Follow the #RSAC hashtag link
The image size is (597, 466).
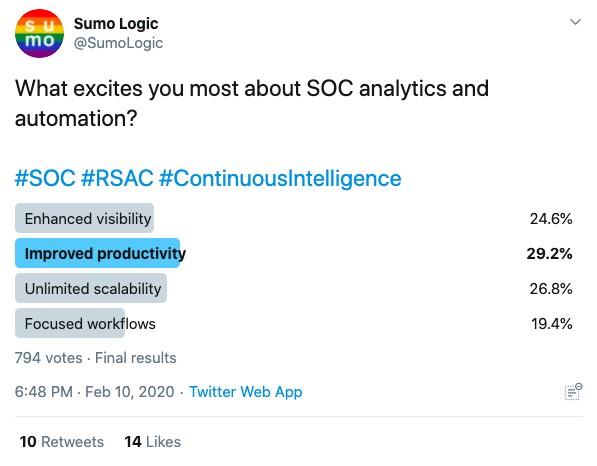point(117,178)
